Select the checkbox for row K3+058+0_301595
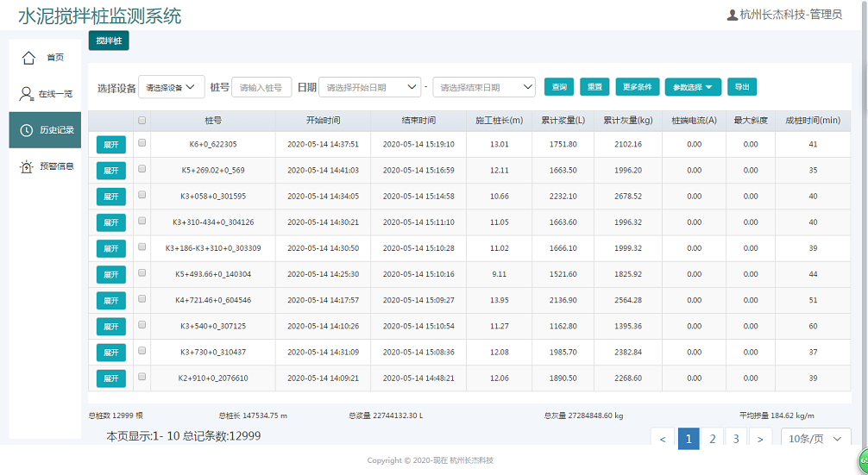The width and height of the screenshot is (868, 475). pyautogui.click(x=142, y=196)
